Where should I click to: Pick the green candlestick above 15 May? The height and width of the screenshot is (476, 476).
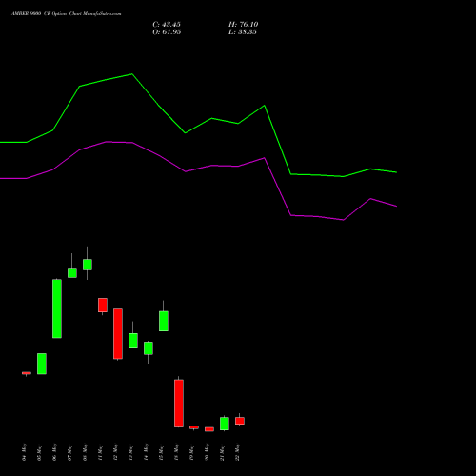pyautogui.click(x=164, y=321)
